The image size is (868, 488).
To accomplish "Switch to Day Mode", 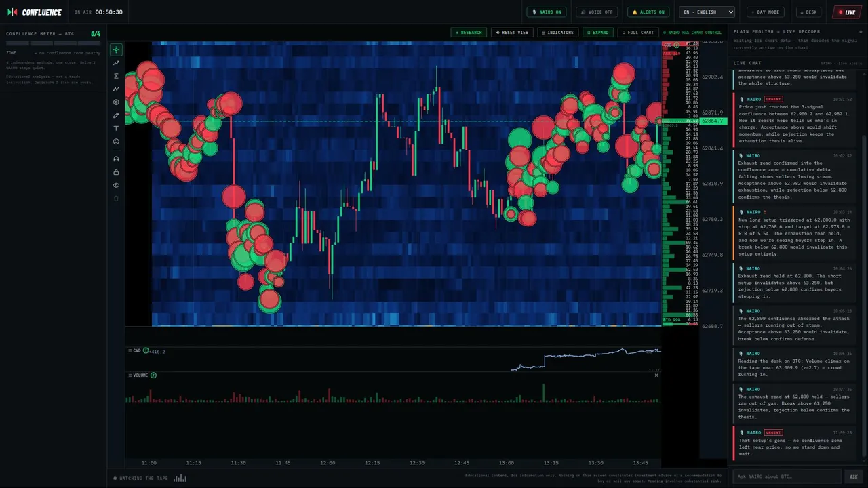I will click(x=766, y=12).
